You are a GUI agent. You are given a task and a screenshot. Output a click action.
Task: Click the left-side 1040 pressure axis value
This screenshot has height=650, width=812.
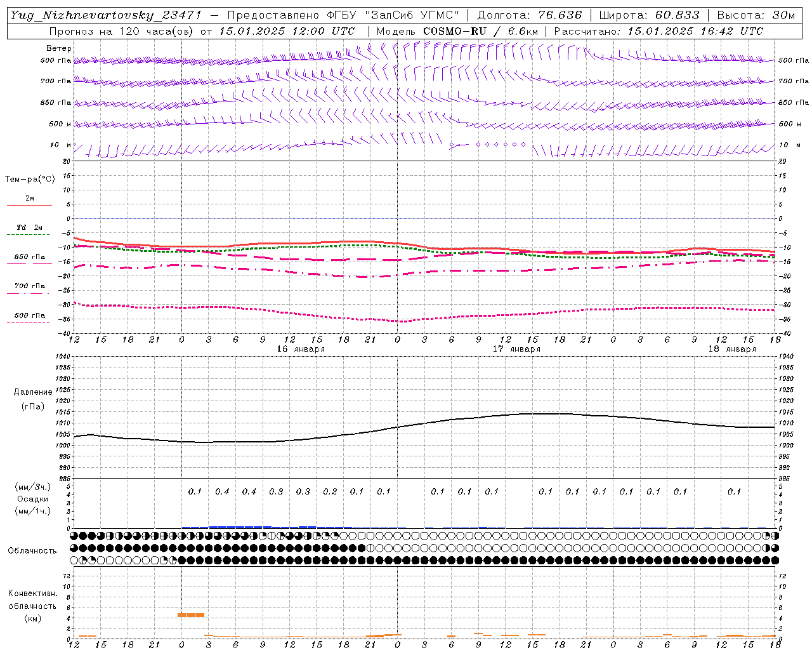pos(64,356)
